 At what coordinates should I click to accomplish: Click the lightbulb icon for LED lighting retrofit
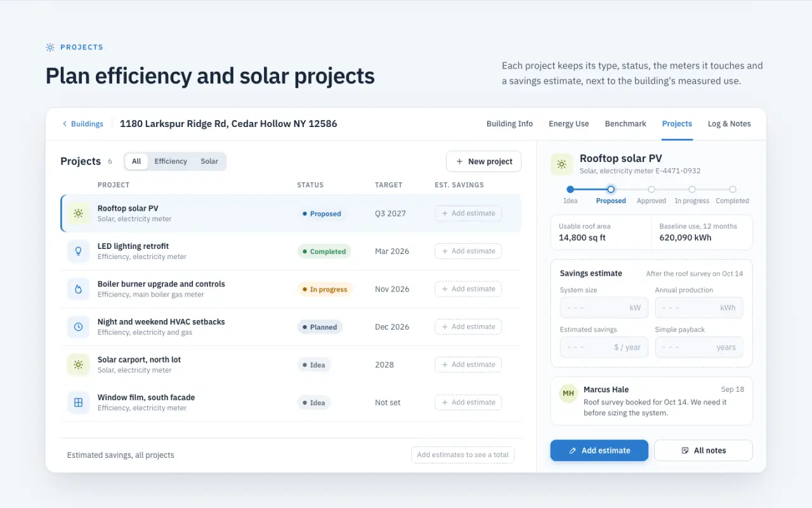point(78,251)
